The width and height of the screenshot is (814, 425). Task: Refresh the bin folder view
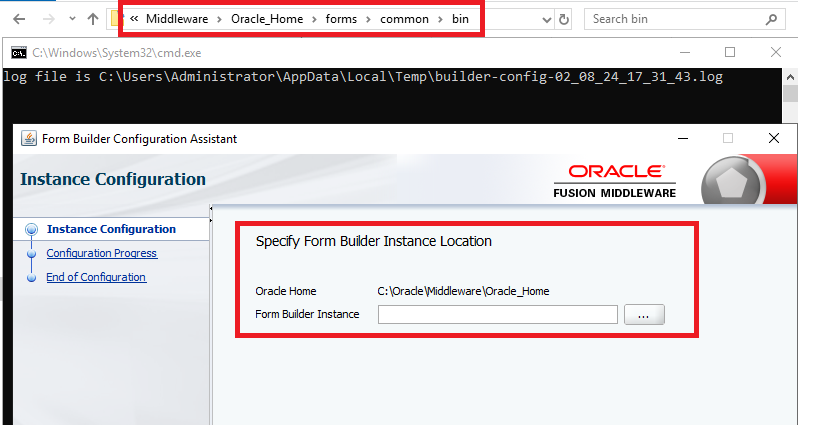coord(565,19)
